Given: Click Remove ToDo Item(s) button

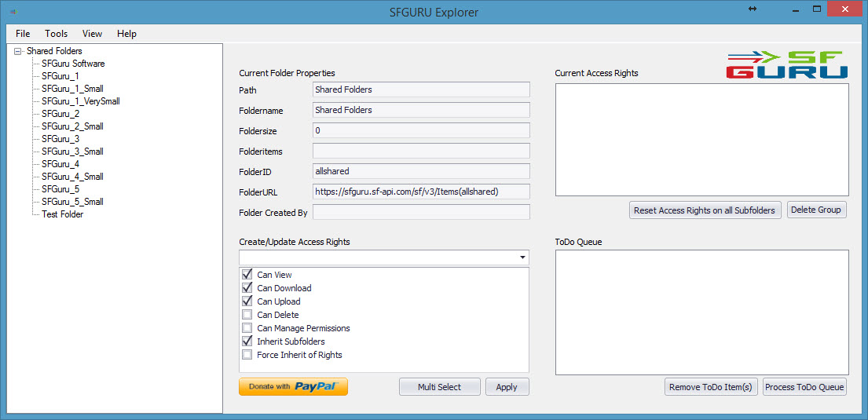Looking at the screenshot, I should tap(711, 387).
